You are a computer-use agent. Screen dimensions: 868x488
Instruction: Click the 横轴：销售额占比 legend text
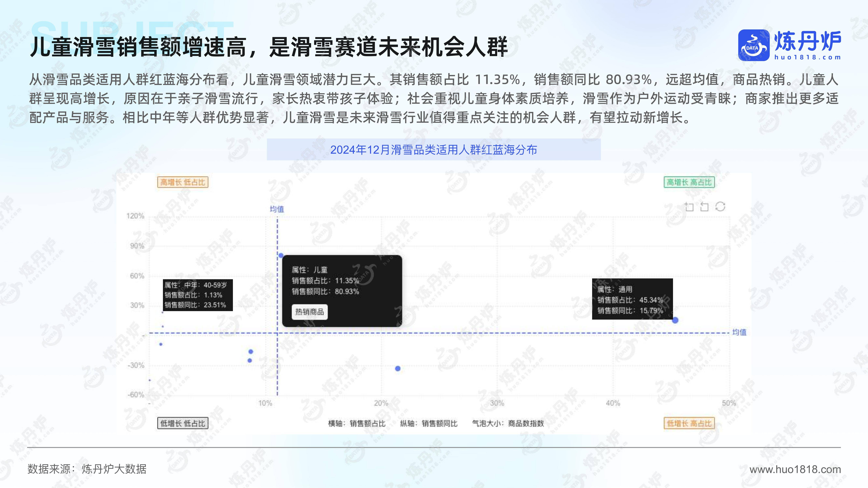click(x=357, y=423)
